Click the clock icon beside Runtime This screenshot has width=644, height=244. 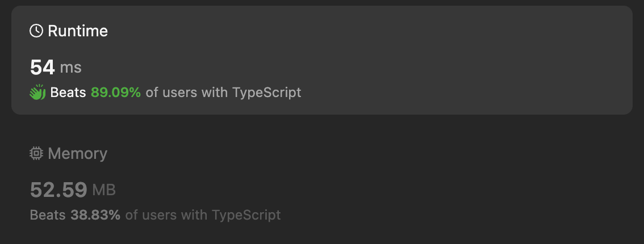[x=36, y=31]
